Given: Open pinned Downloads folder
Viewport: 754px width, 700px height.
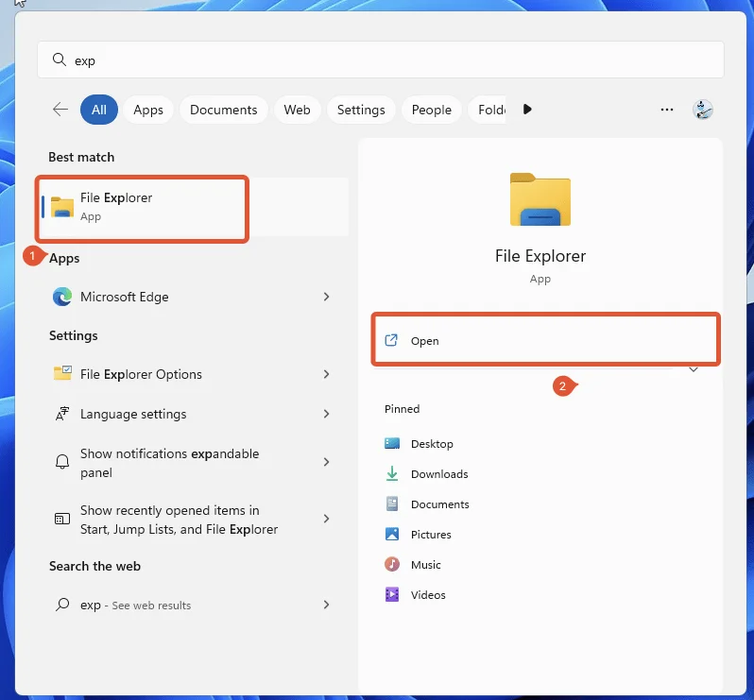Looking at the screenshot, I should pyautogui.click(x=426, y=474).
